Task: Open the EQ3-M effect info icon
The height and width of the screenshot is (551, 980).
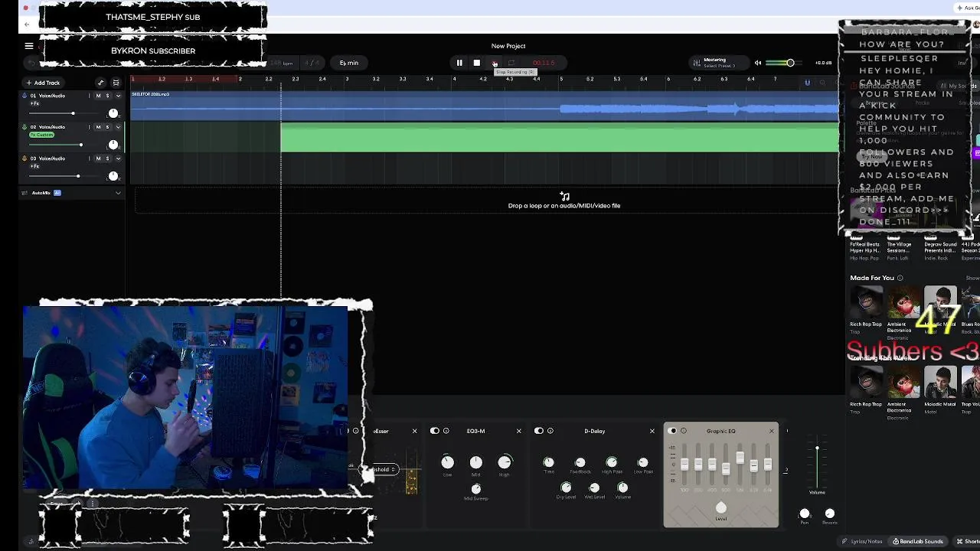Action: [x=446, y=431]
